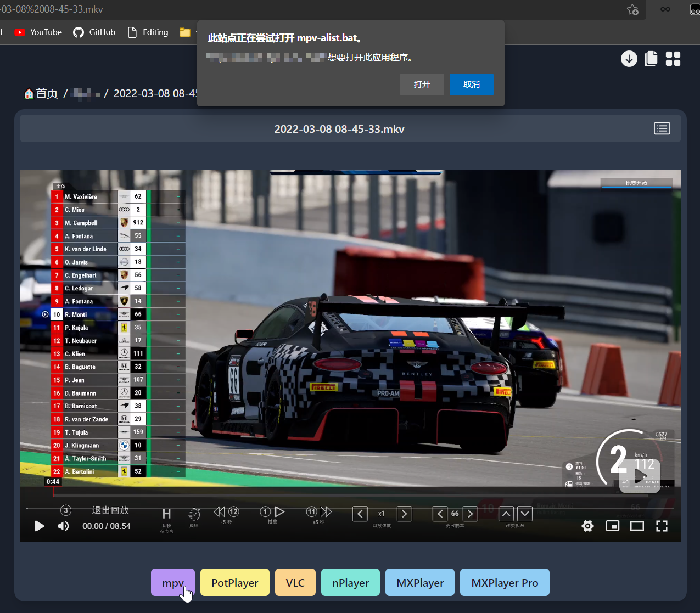Mute the video volume

[64, 526]
